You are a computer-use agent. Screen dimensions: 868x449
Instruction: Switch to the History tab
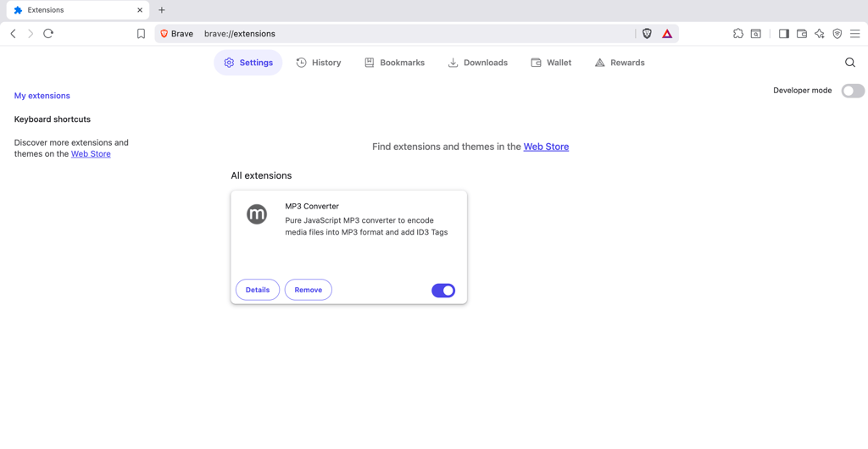click(x=319, y=63)
